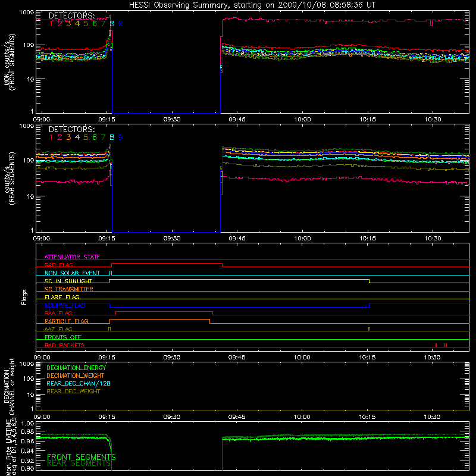Click the BAD_PACKETS flag label
476x476 pixels.
click(x=65, y=345)
